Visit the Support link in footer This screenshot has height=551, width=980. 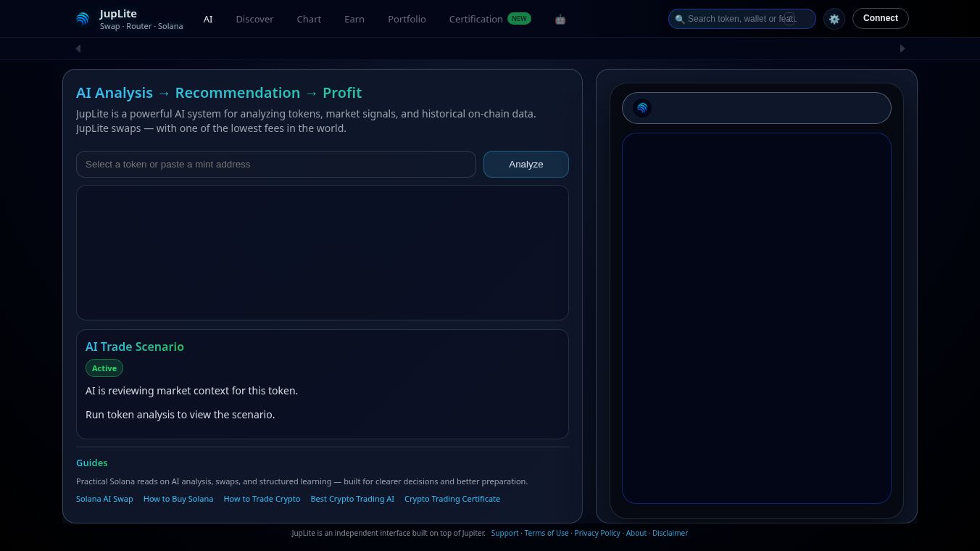tap(504, 533)
